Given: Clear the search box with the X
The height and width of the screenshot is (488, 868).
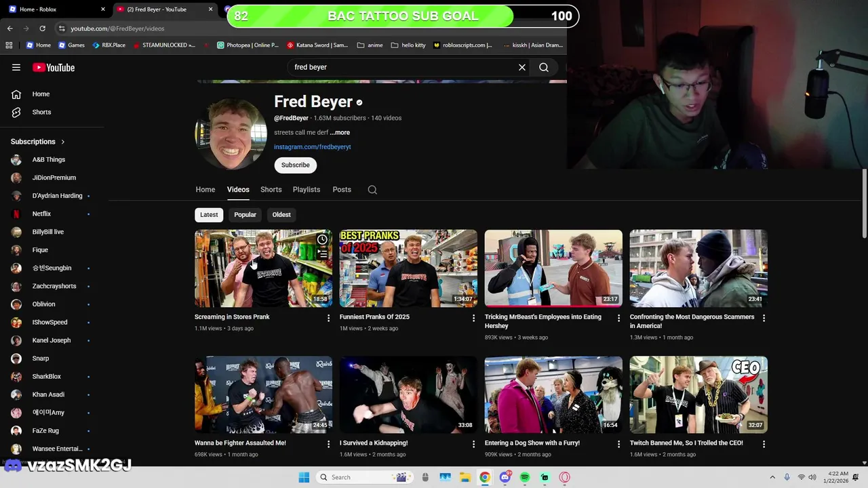Looking at the screenshot, I should pos(522,67).
